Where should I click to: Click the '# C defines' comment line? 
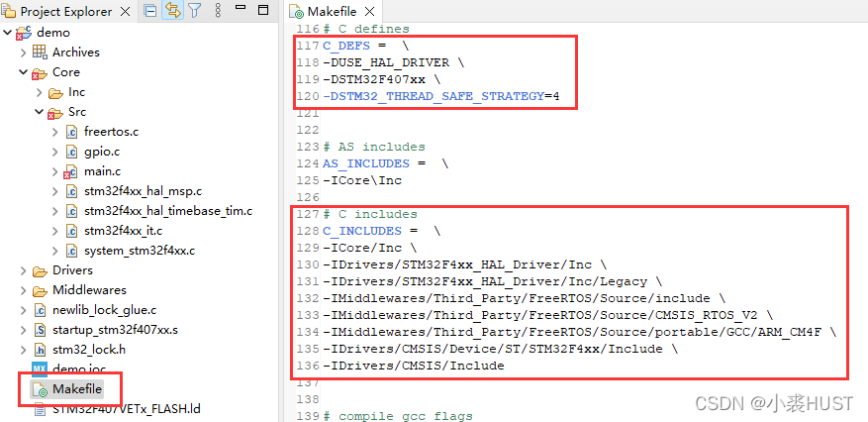(x=366, y=29)
